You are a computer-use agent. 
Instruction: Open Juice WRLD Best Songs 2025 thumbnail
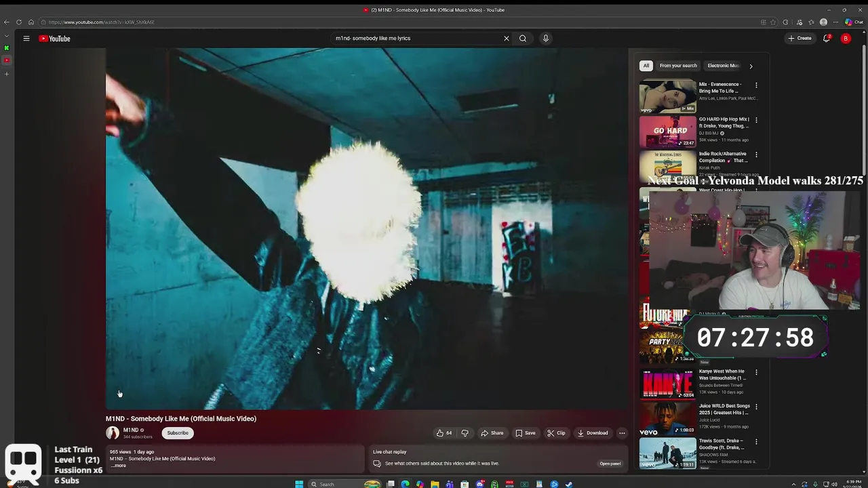[x=668, y=418]
